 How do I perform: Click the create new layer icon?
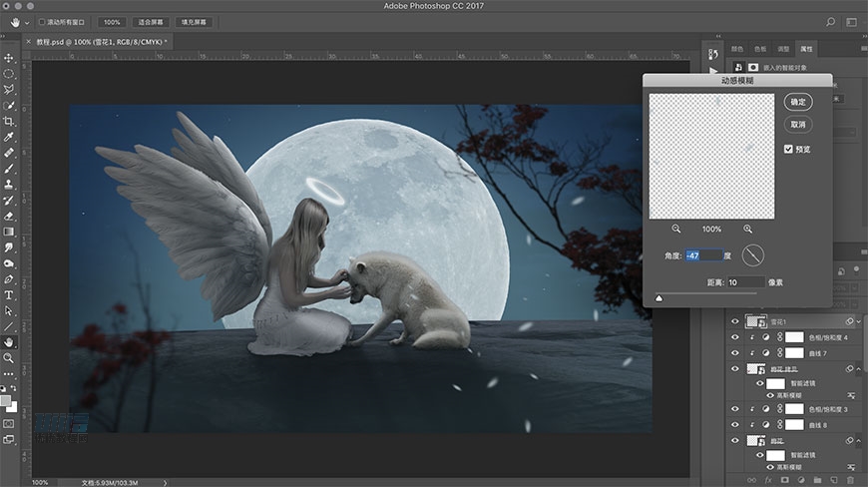(x=834, y=480)
